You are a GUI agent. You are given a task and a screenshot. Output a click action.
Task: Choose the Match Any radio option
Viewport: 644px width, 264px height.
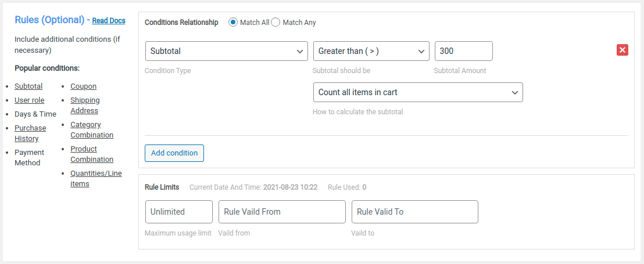[276, 22]
